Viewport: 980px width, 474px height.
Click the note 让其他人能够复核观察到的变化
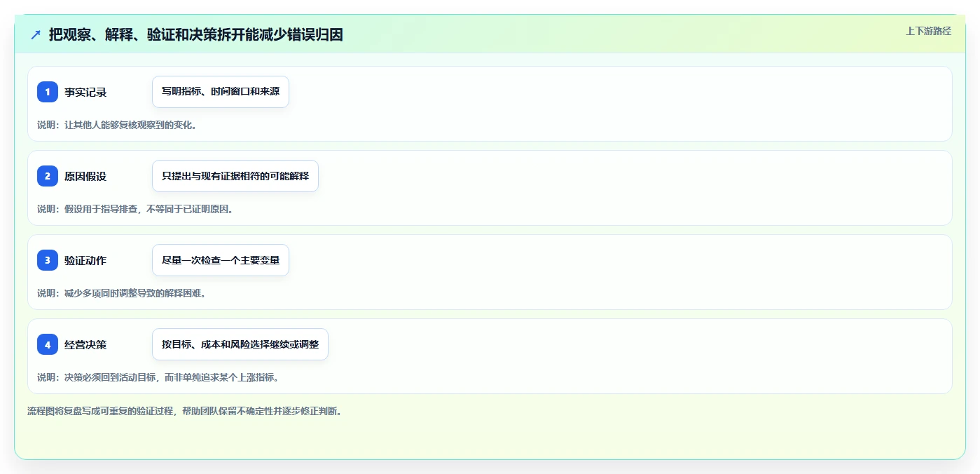coord(117,125)
